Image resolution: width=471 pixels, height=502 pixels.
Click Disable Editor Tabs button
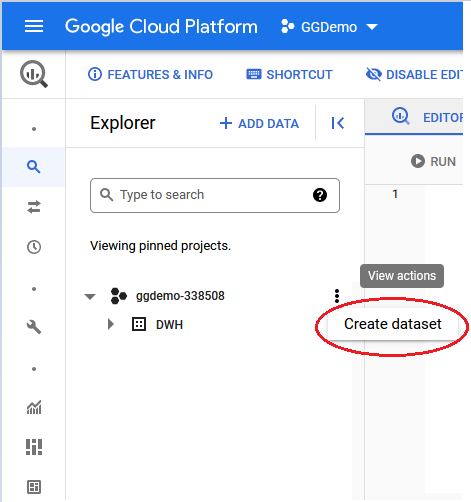pyautogui.click(x=414, y=74)
